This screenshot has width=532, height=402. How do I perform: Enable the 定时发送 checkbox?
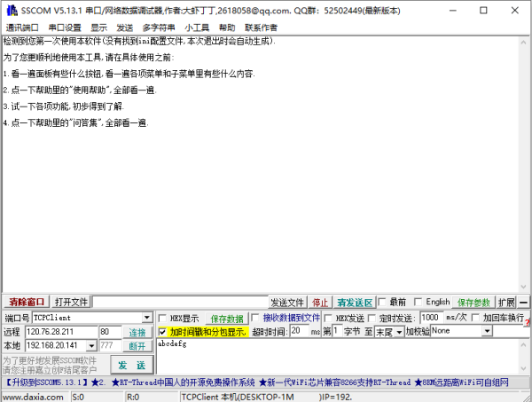point(372,318)
